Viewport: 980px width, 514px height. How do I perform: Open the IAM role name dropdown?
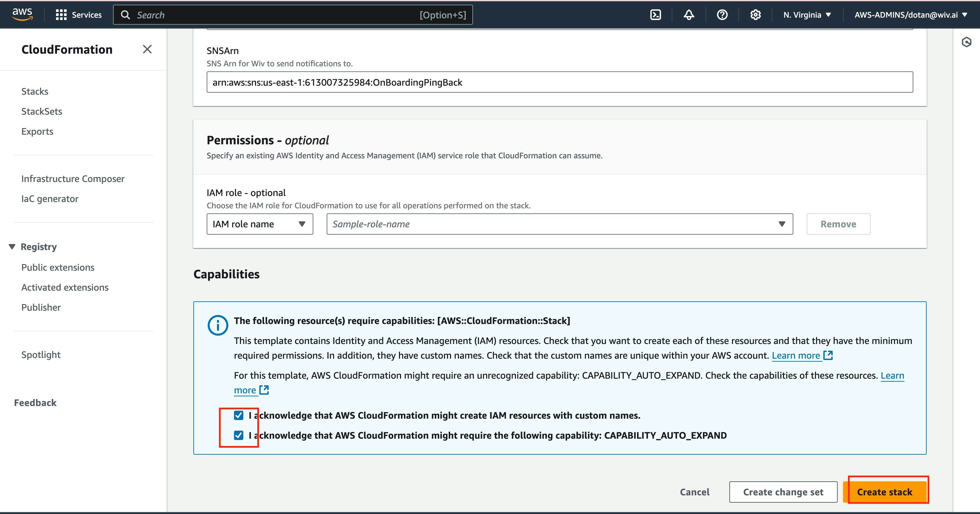tap(259, 224)
